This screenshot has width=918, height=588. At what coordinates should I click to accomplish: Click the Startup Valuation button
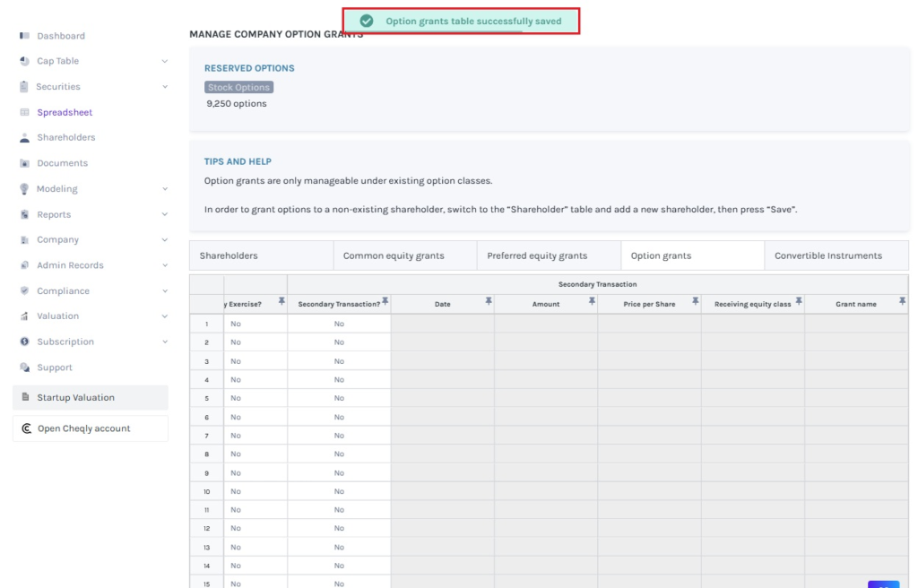[90, 398]
